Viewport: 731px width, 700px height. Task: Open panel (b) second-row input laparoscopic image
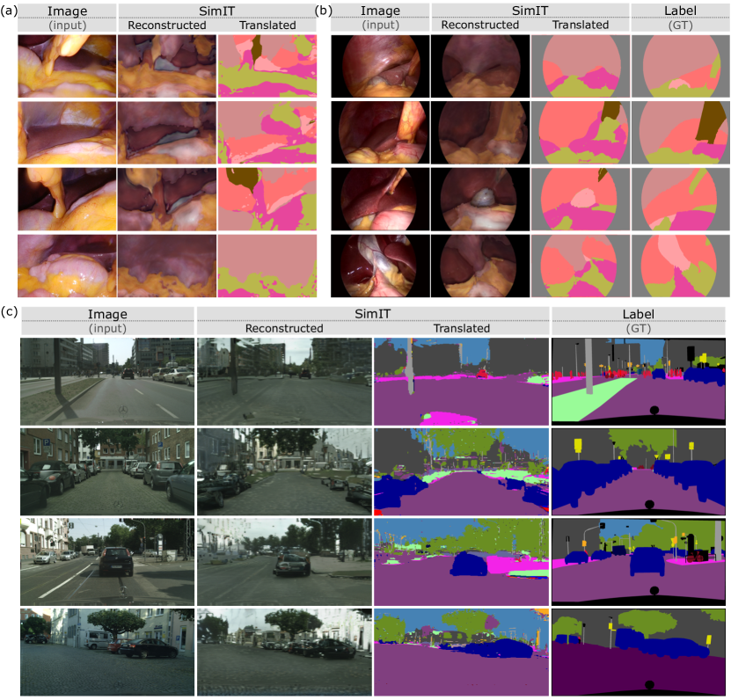380,133
